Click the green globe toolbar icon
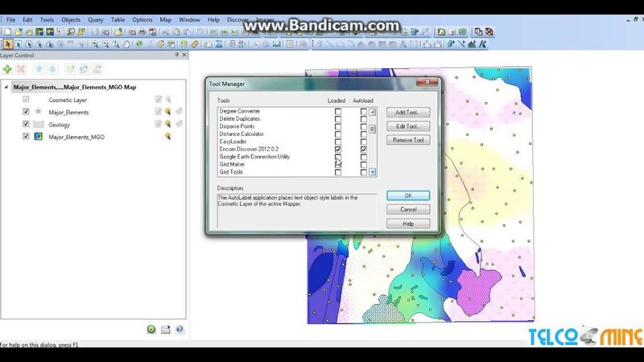644x362 pixels. point(463,31)
